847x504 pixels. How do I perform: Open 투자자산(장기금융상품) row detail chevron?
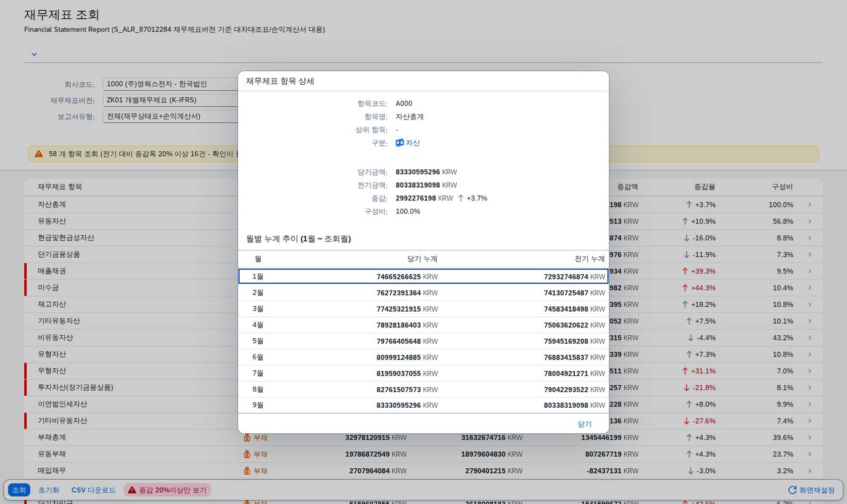(x=809, y=388)
